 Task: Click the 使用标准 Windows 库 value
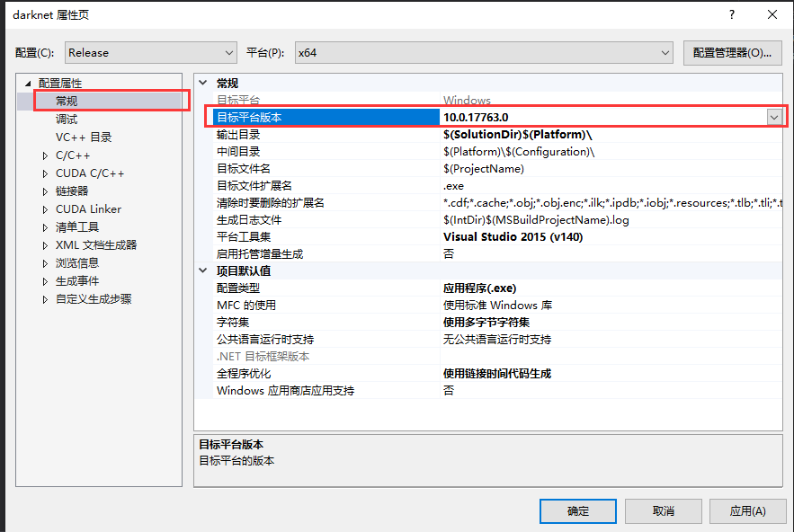click(x=497, y=306)
